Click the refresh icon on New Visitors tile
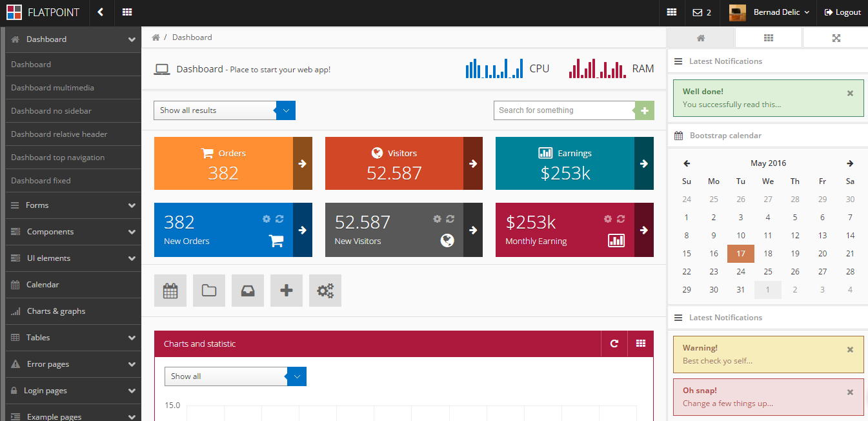 450,219
